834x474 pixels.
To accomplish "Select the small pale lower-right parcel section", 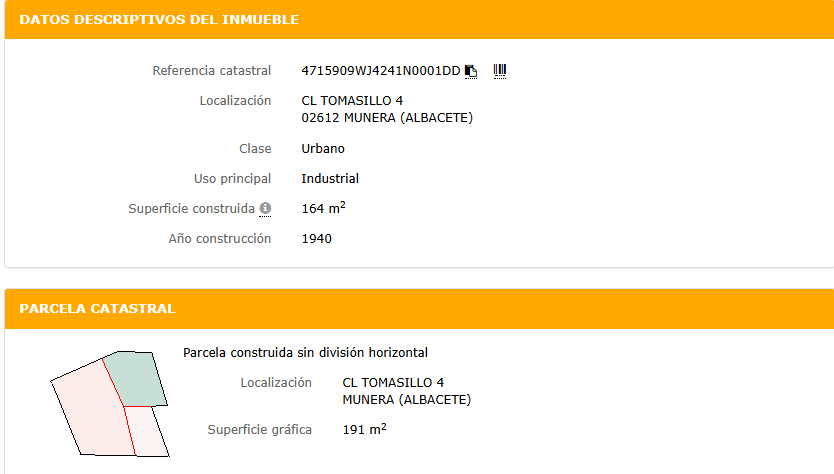I will [x=148, y=431].
